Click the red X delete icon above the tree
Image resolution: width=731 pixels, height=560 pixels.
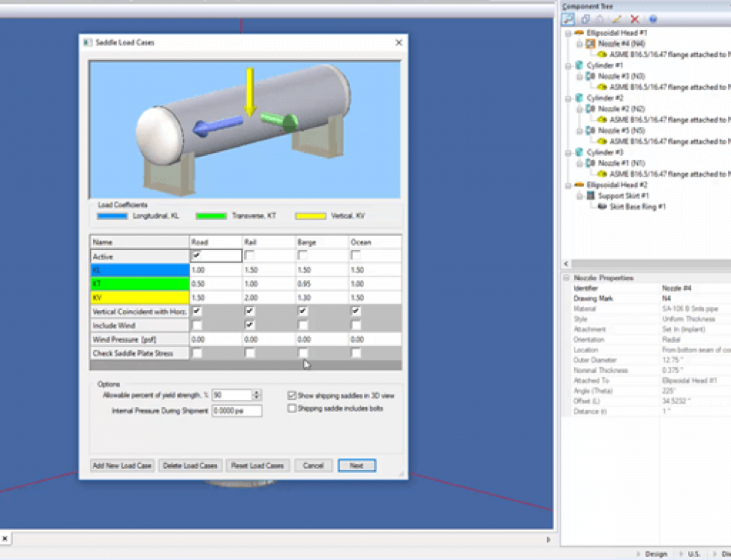point(634,19)
